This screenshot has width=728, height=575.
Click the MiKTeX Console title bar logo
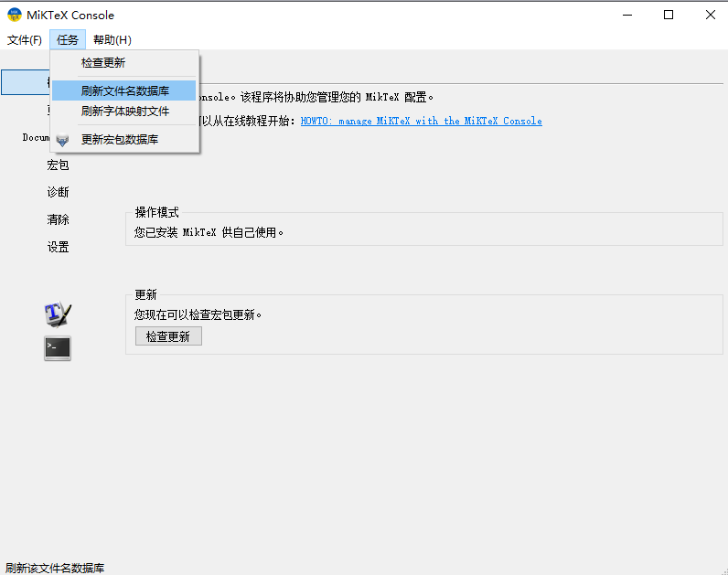click(15, 15)
